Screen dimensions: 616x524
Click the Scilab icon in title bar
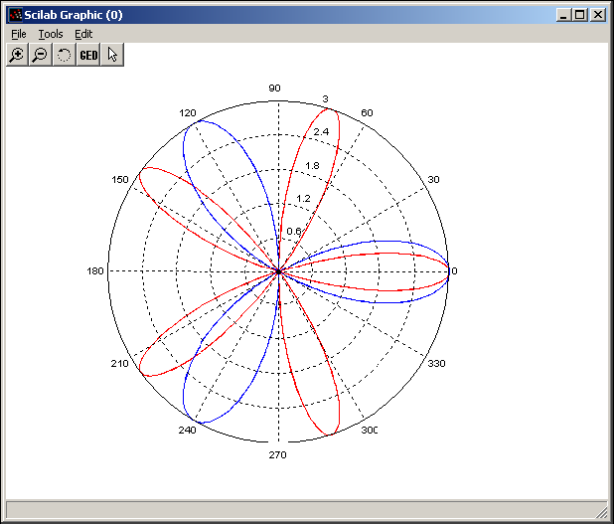[15, 15]
